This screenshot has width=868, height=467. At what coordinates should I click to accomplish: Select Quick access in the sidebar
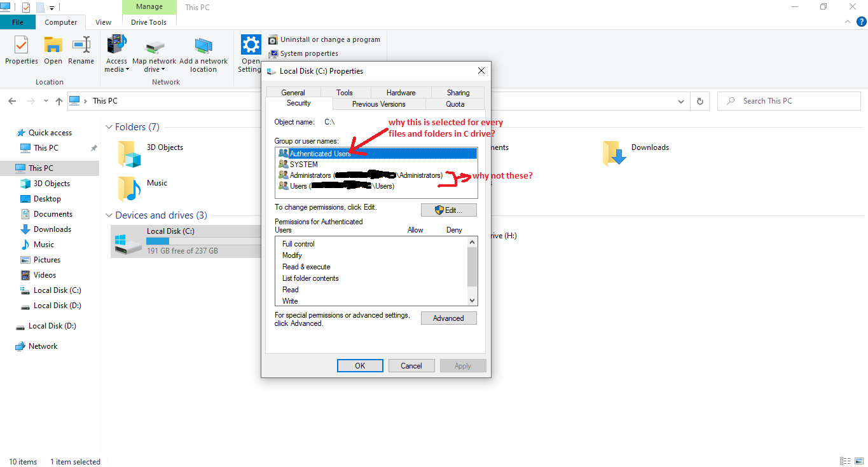click(50, 133)
